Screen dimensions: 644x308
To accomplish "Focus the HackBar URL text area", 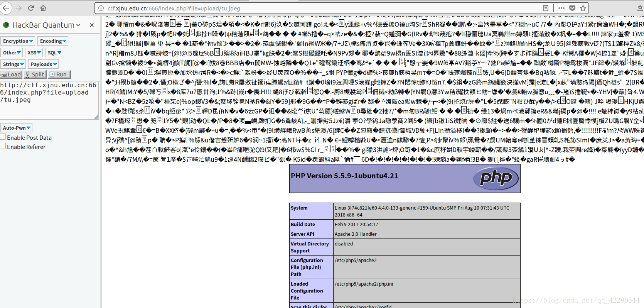I will pyautogui.click(x=49, y=100).
